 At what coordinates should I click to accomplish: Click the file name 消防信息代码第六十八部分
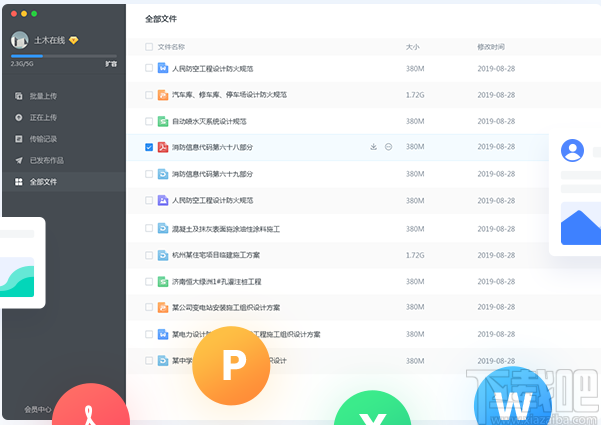coord(212,147)
